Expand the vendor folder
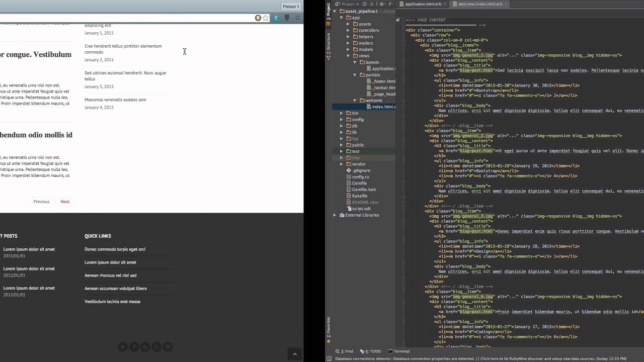 click(342, 164)
